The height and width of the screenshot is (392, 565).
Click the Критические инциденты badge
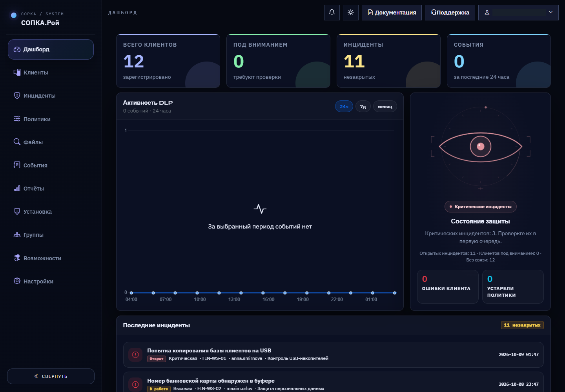(481, 207)
